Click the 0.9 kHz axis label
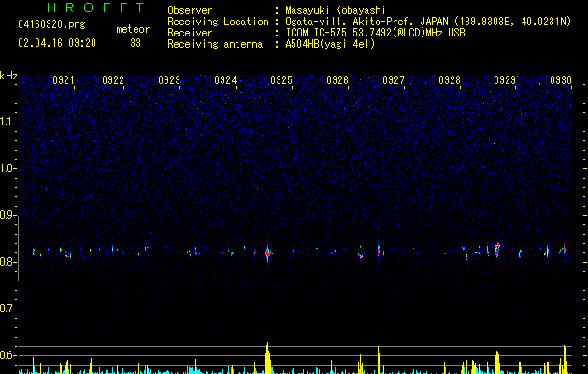Image resolution: width=588 pixels, height=374 pixels. 8,215
